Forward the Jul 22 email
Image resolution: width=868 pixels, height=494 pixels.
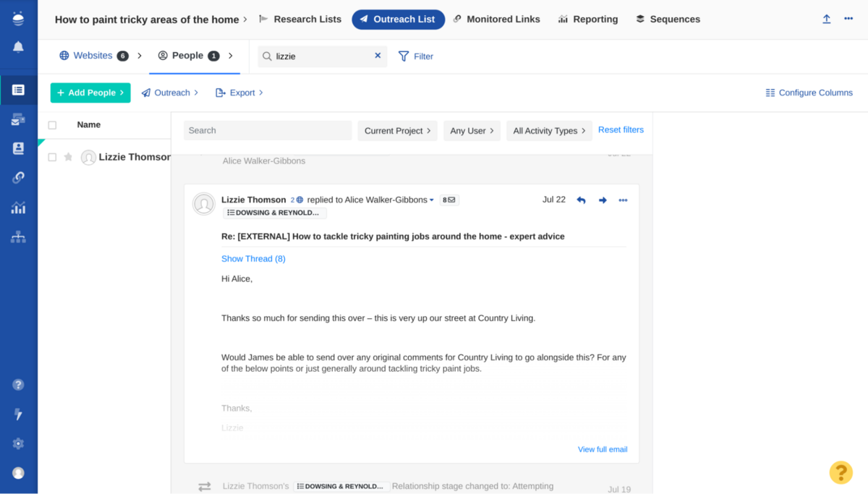pyautogui.click(x=603, y=200)
